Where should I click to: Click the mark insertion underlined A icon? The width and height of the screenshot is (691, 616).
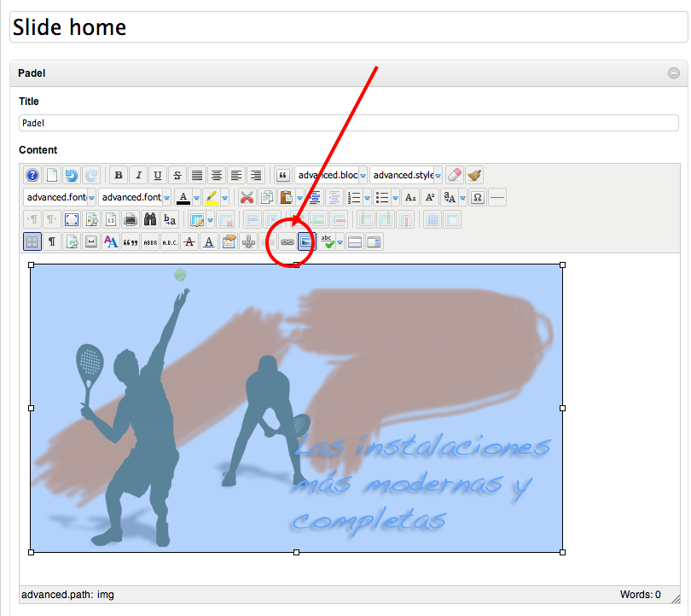coord(209,242)
